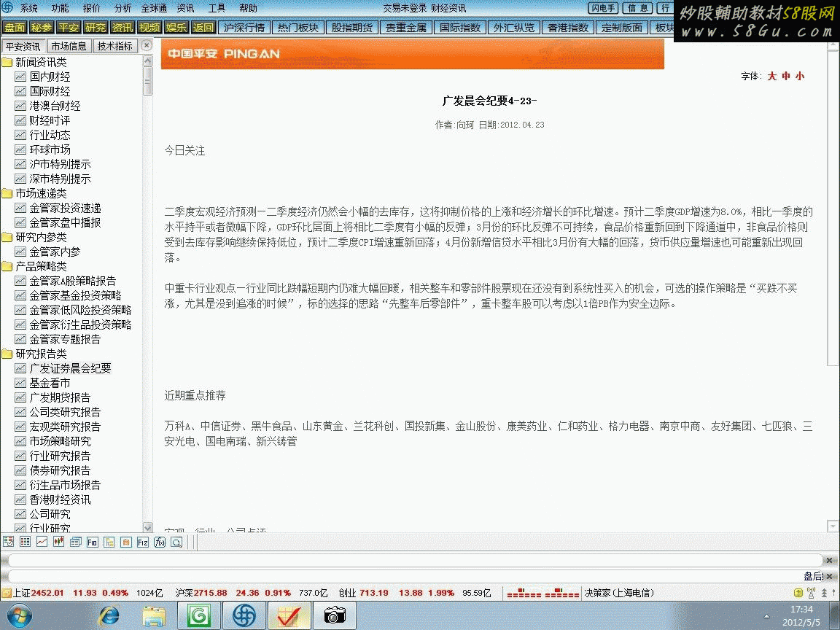The image size is (840, 630).
Task: Open 广发证券晨会纪要 in the tree
Action: (70, 368)
